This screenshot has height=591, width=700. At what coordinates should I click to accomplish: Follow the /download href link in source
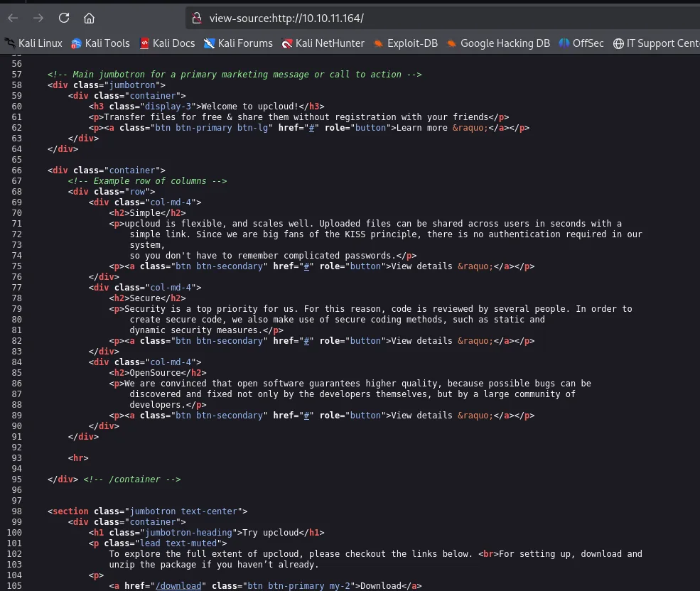click(178, 585)
